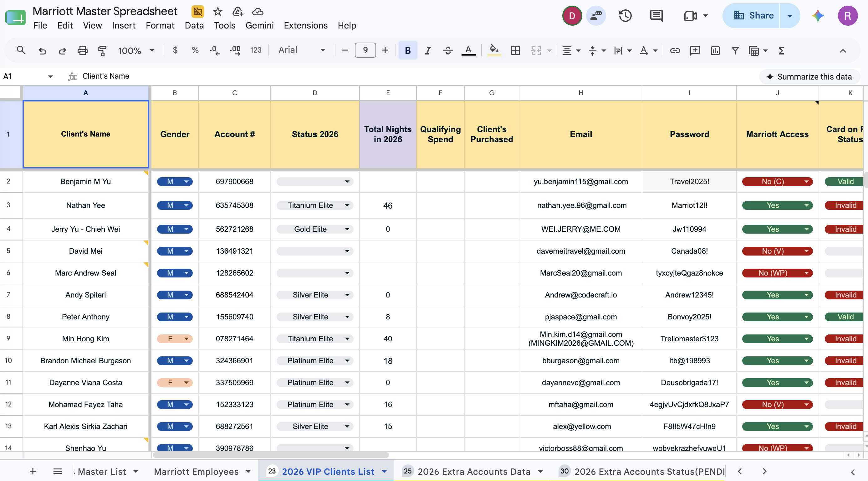Open borders tool icon
Screen dimensions: 868x481
click(x=515, y=51)
